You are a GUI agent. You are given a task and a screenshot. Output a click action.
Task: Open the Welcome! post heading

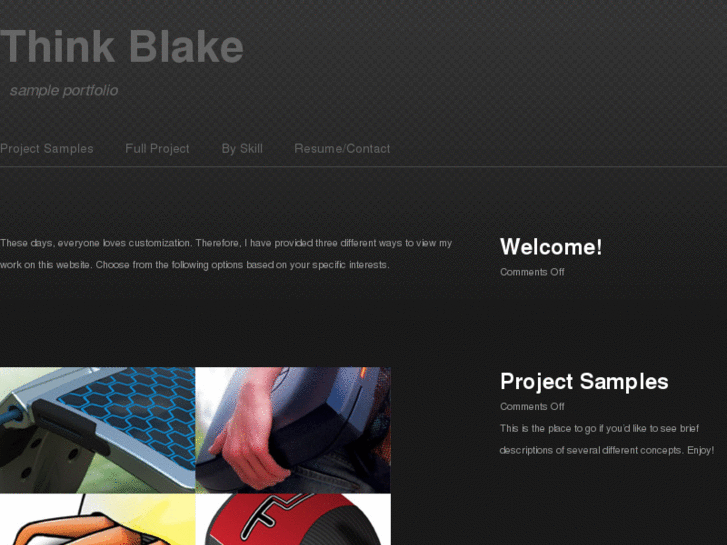(551, 247)
